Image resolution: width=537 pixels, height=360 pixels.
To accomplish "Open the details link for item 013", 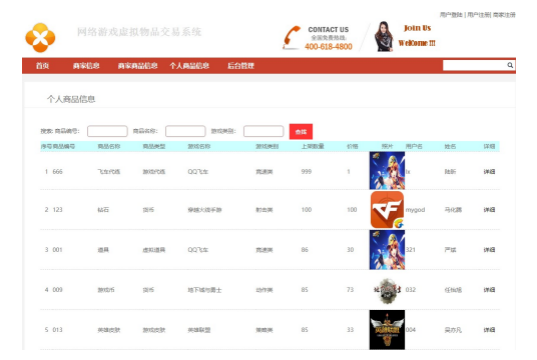I will point(489,330).
